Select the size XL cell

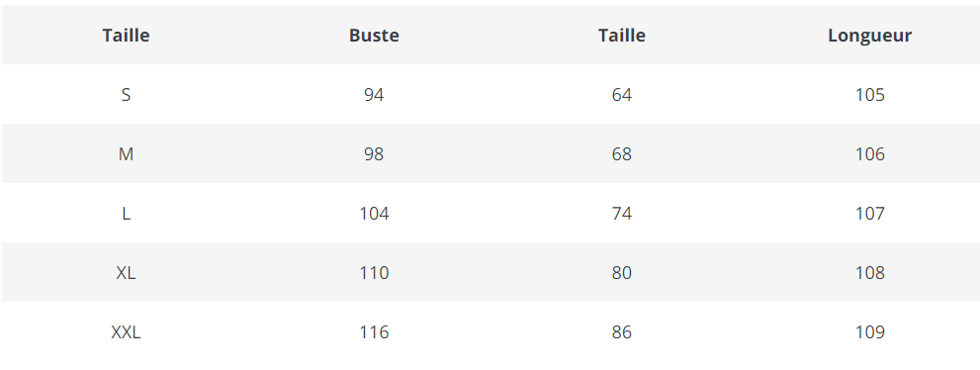click(x=126, y=273)
